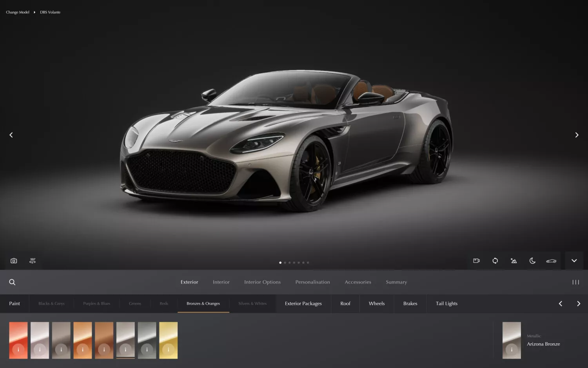This screenshot has height=368, width=588.
Task: Show the next car image
Action: point(577,135)
